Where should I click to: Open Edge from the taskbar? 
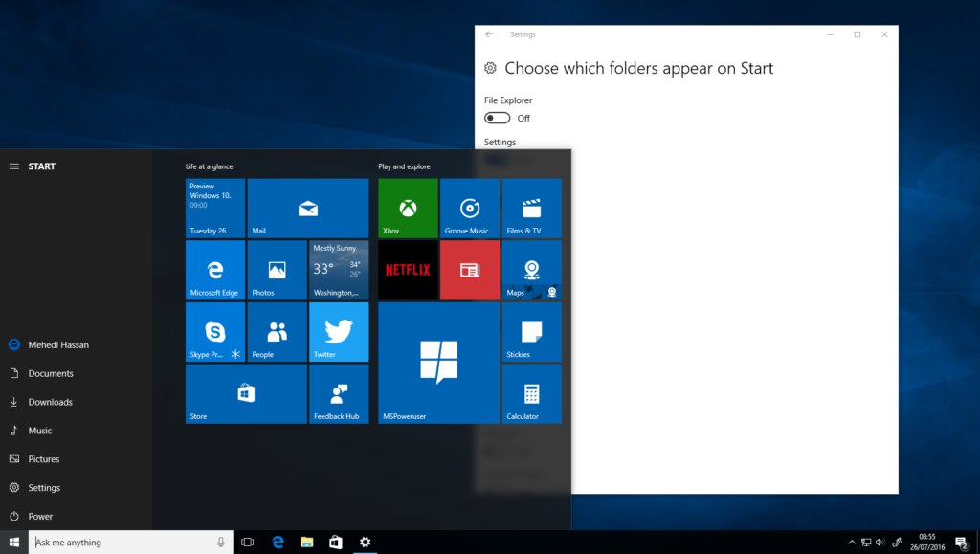pyautogui.click(x=278, y=543)
